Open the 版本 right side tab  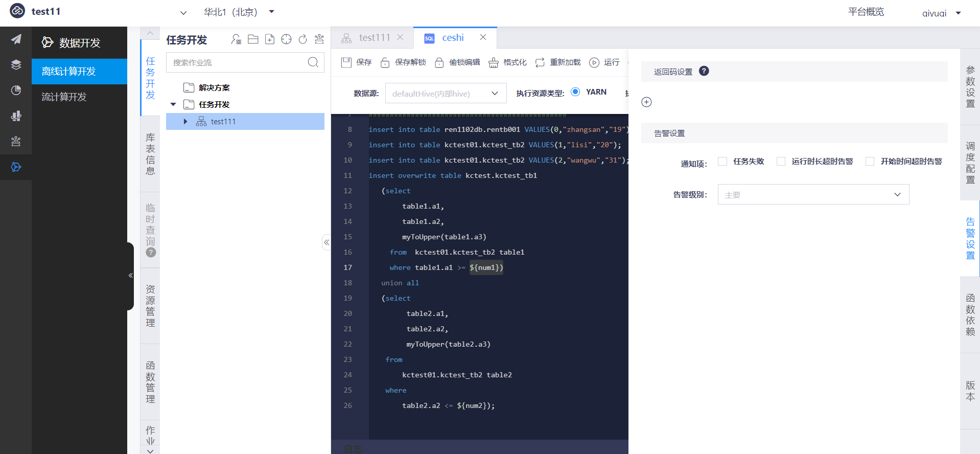pyautogui.click(x=970, y=391)
